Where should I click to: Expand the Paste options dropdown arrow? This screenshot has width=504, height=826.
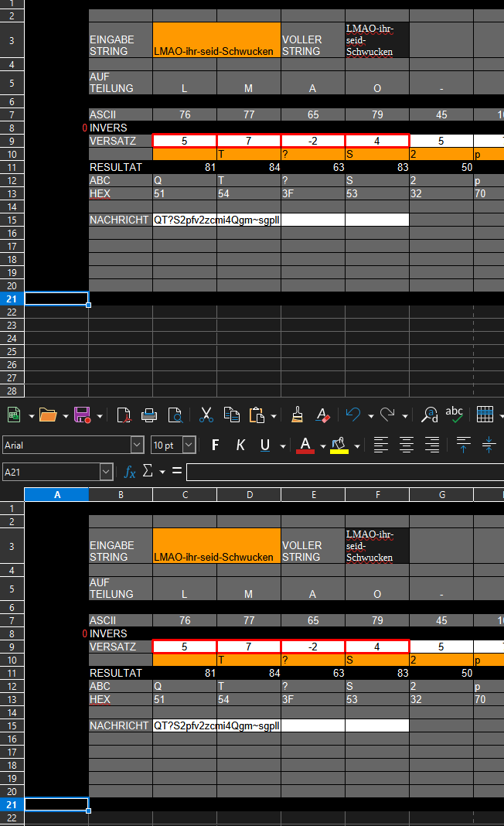click(x=274, y=416)
